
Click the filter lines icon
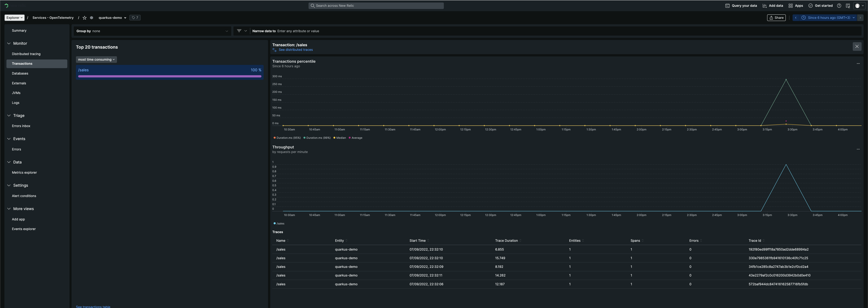239,31
